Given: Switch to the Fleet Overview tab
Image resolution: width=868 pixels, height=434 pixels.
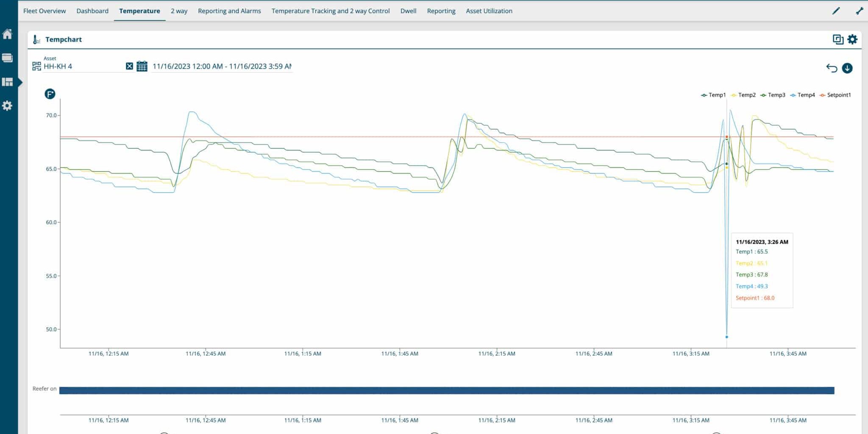Looking at the screenshot, I should (x=45, y=11).
